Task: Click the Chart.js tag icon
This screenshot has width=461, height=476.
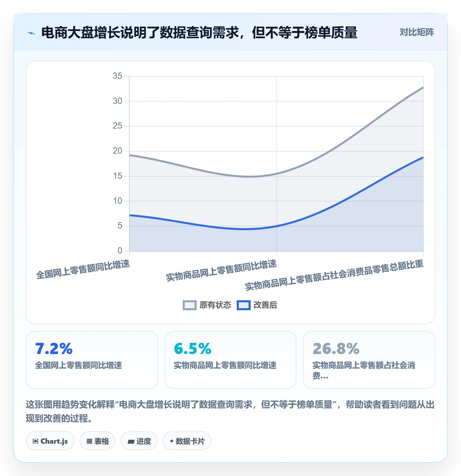Action: [x=36, y=441]
